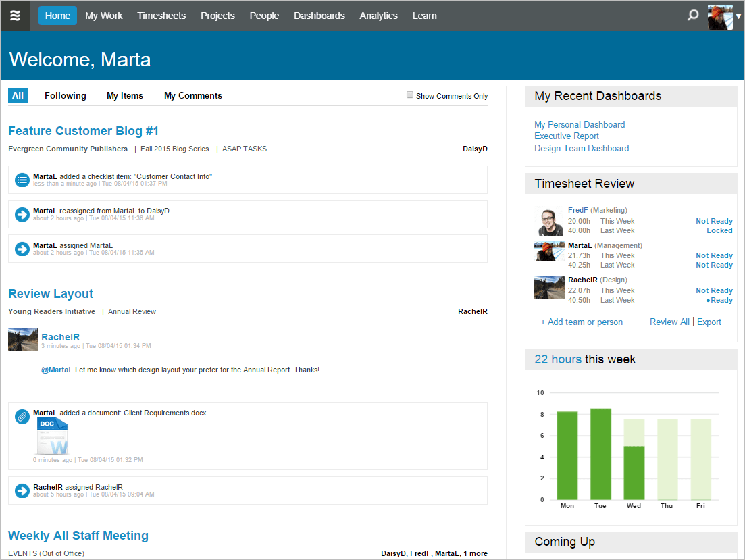The height and width of the screenshot is (560, 745).
Task: Open the Client Requirements DOC file icon
Action: (x=52, y=436)
